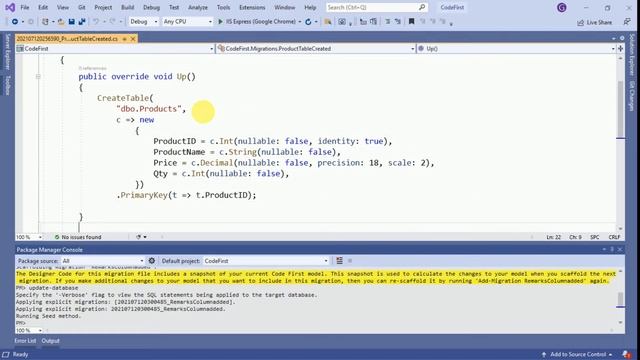Open the Toolbox side tab
Screen dimensions: 640x360
pyautogui.click(x=7, y=85)
